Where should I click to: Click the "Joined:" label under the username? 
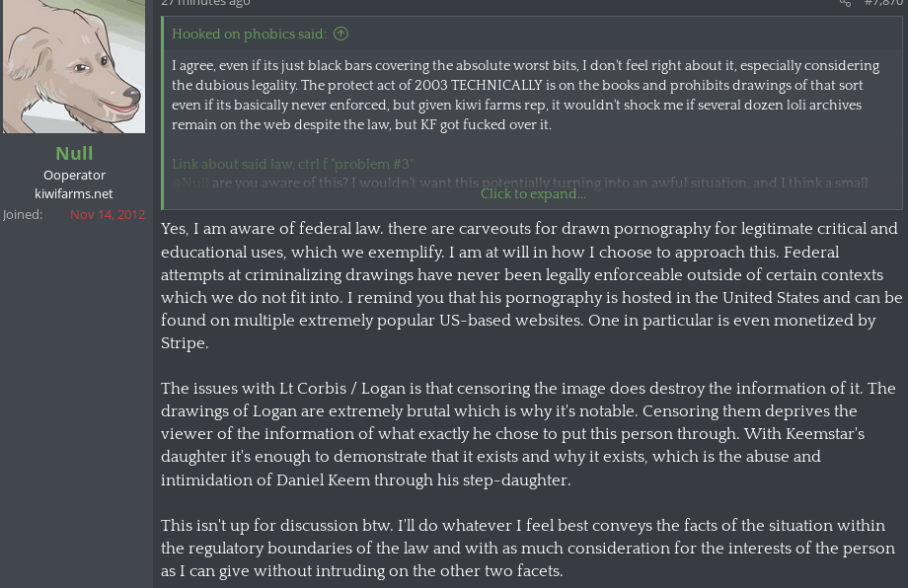23,214
